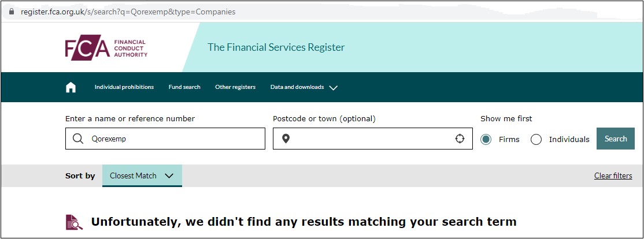Click the padlock icon in address bar

pyautogui.click(x=12, y=12)
